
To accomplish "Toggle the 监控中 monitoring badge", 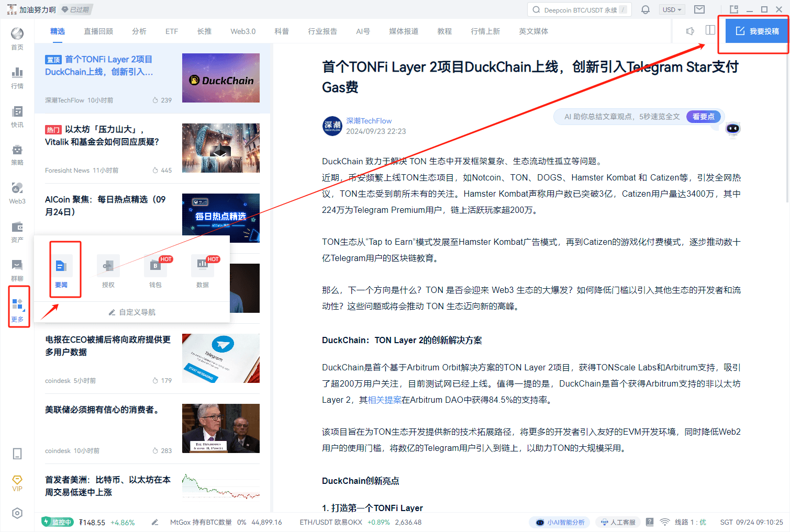I will coord(58,522).
